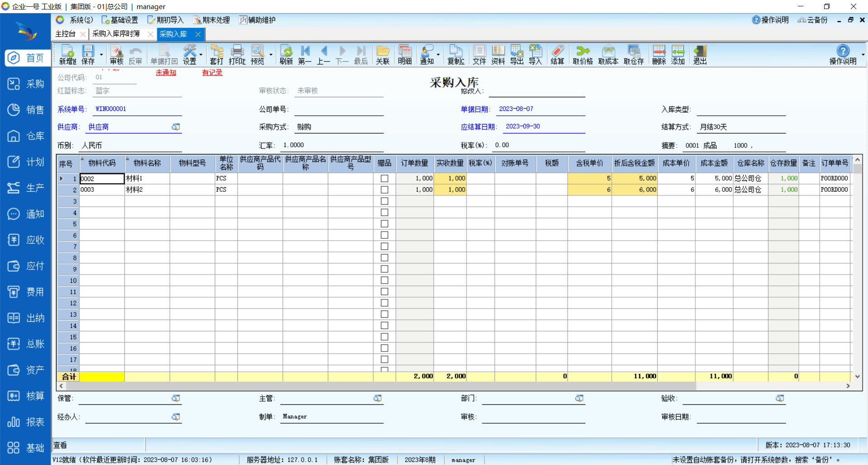Click the 退出 (Exit) toolbar icon
The image size is (868, 465).
pos(700,55)
